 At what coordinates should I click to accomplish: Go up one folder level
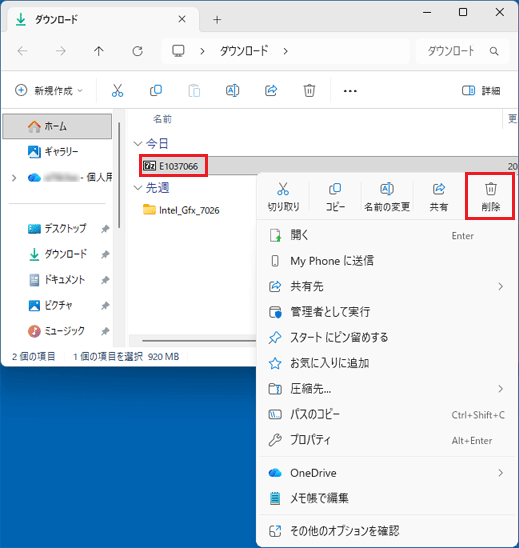(99, 51)
